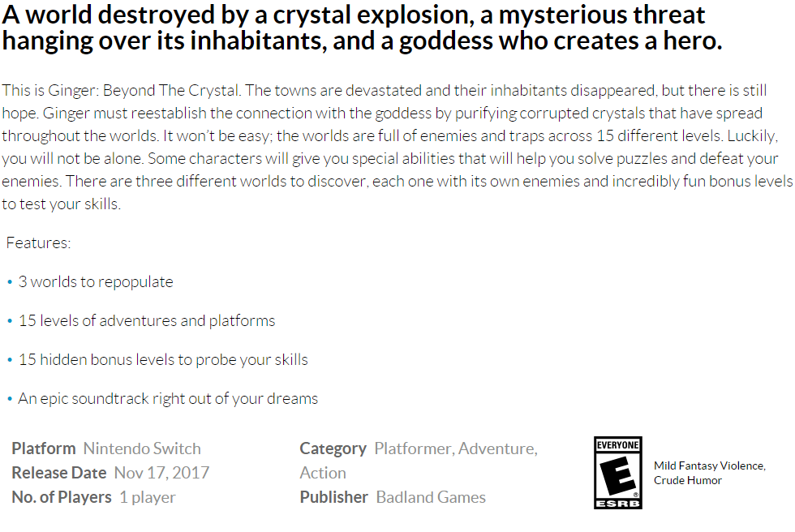The width and height of the screenshot is (795, 532).
Task: Click the Platform label
Action: click(45, 448)
